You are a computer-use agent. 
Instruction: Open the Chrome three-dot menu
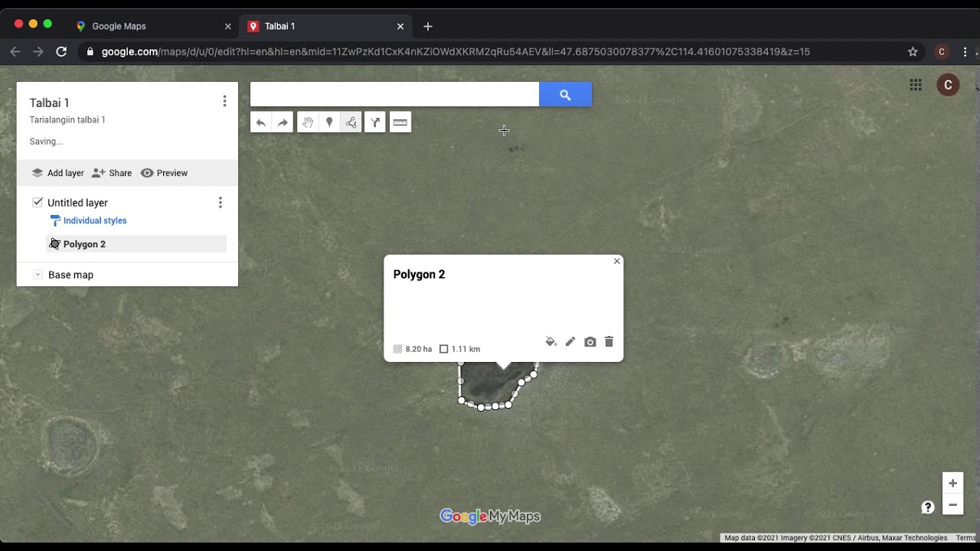pyautogui.click(x=966, y=52)
